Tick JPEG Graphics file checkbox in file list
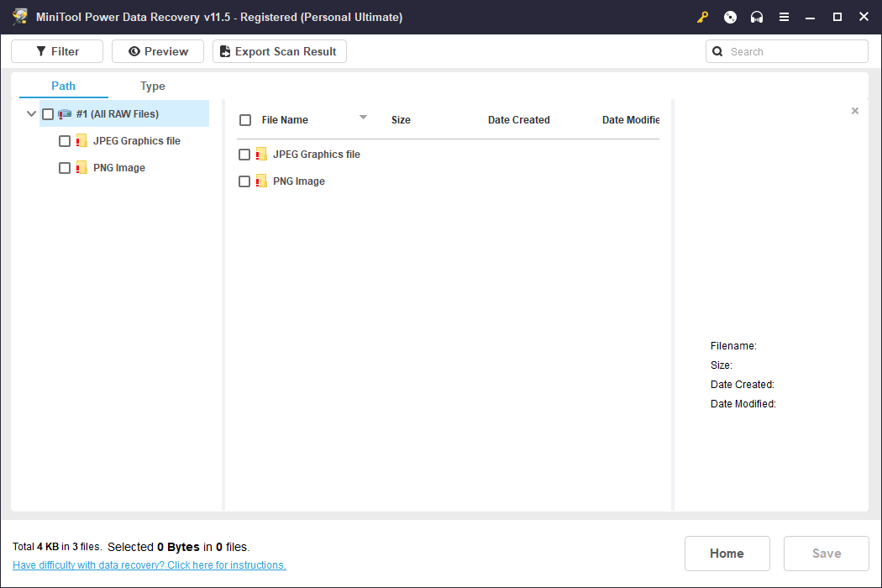The height and width of the screenshot is (588, 882). click(x=244, y=155)
